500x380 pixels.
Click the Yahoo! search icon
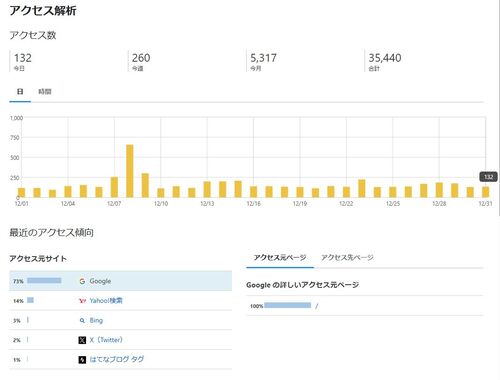(82, 301)
